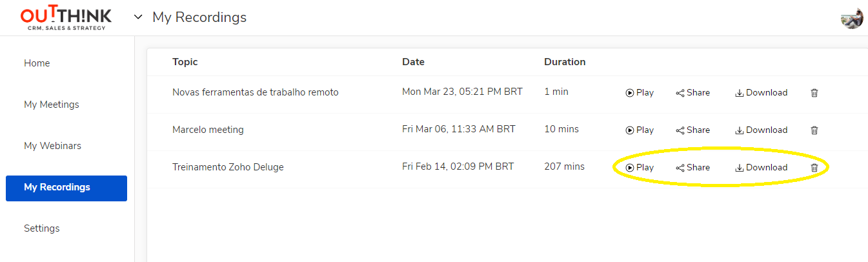This screenshot has width=868, height=262.
Task: Download the Novas ferramentas de trabalho remoto recording
Action: [762, 93]
